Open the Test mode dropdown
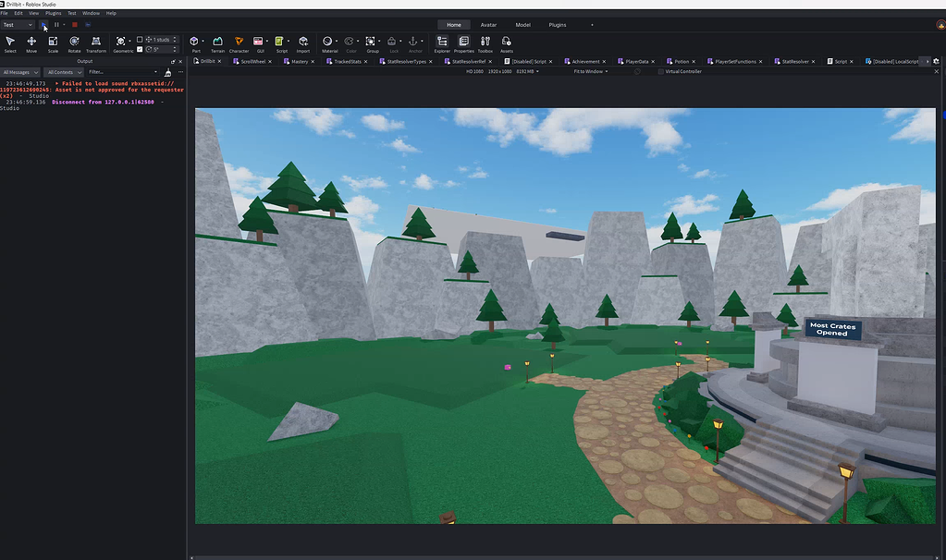 click(x=18, y=25)
